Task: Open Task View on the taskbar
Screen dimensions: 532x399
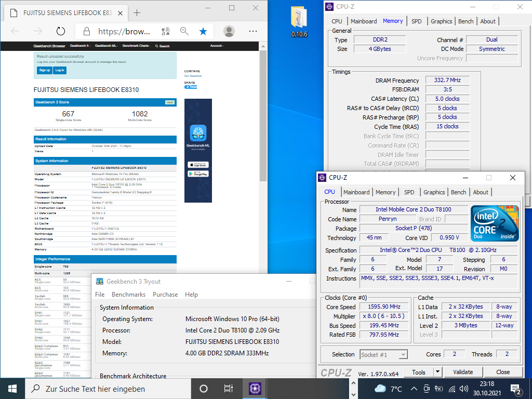Action: point(229,389)
